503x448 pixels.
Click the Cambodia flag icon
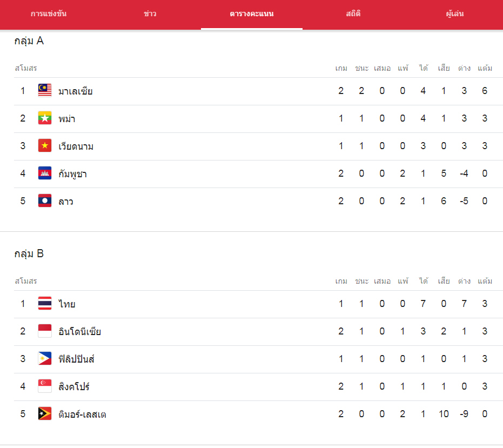point(45,173)
